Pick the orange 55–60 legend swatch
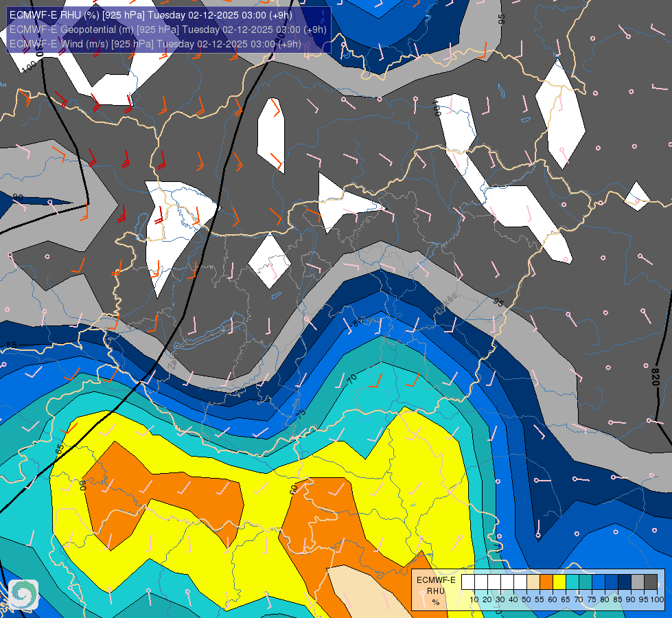 click(546, 582)
